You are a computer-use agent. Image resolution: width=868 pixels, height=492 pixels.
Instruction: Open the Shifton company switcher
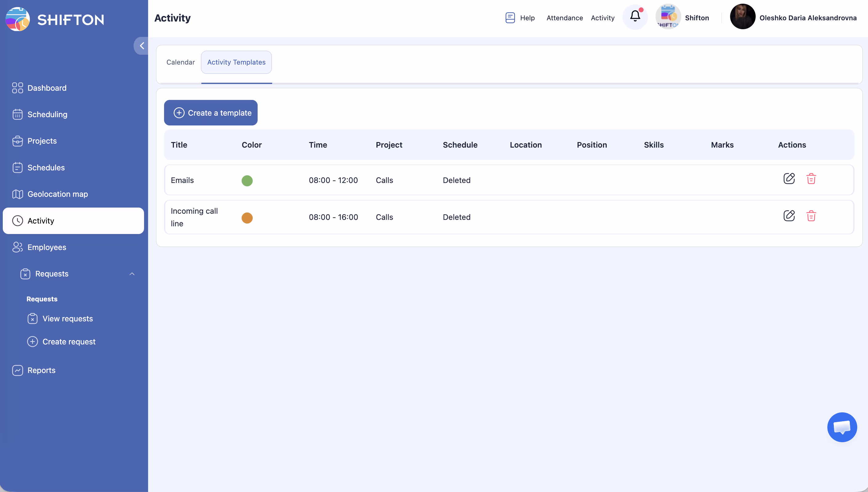coord(682,18)
